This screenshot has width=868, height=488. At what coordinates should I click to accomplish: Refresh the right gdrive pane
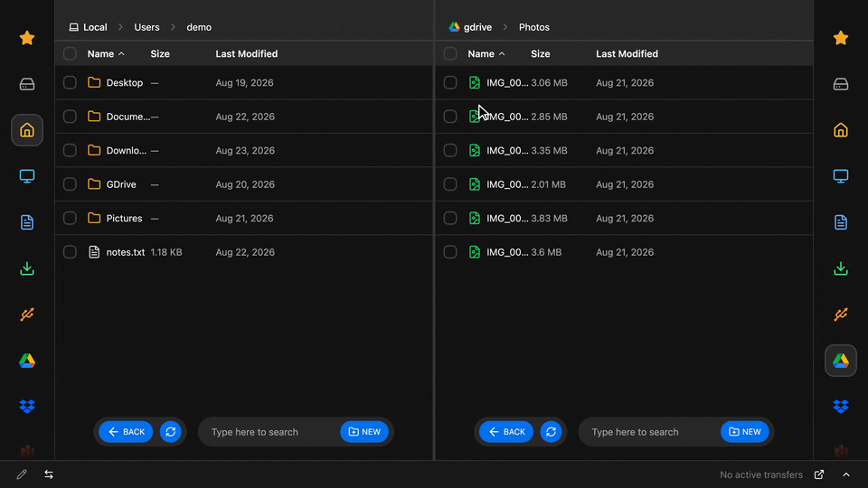tap(551, 432)
